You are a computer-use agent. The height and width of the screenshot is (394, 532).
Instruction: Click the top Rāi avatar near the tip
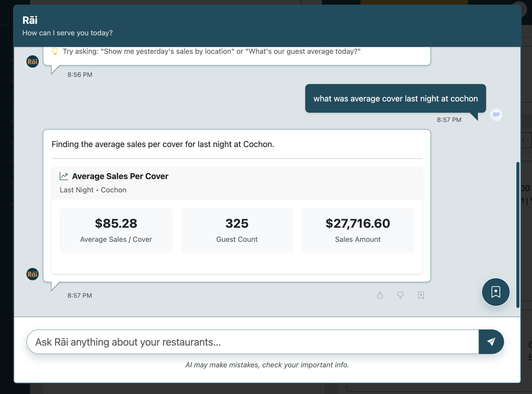[33, 61]
